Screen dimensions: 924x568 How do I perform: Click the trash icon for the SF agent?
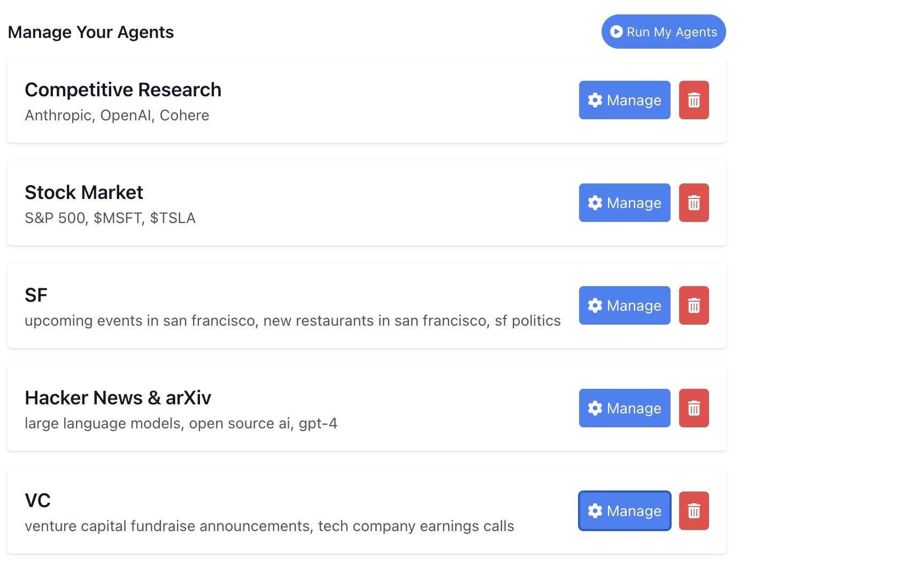(x=694, y=305)
